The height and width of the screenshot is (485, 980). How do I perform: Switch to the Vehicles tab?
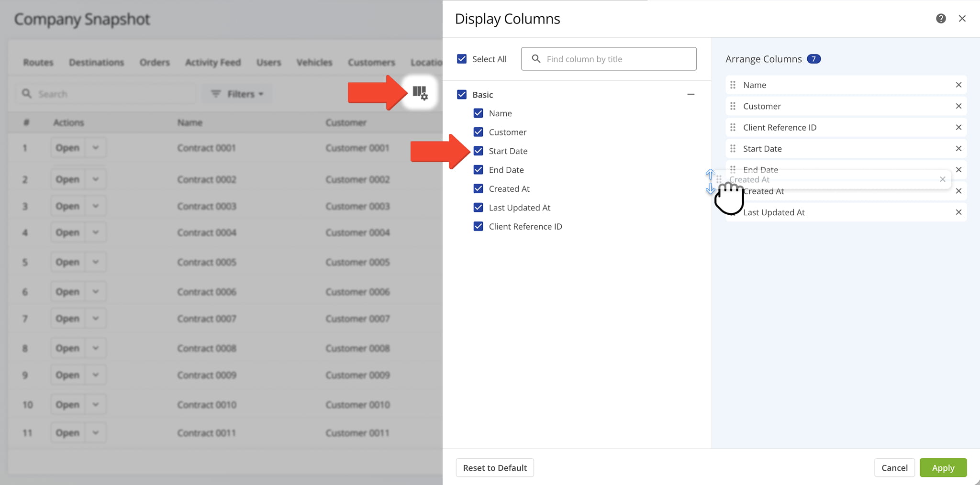point(314,62)
